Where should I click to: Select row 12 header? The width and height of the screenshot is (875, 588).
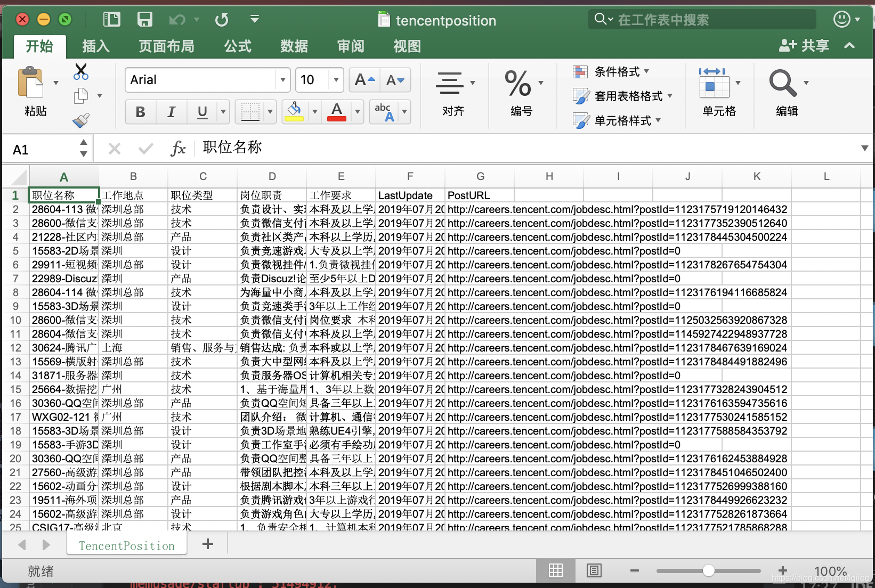15,348
